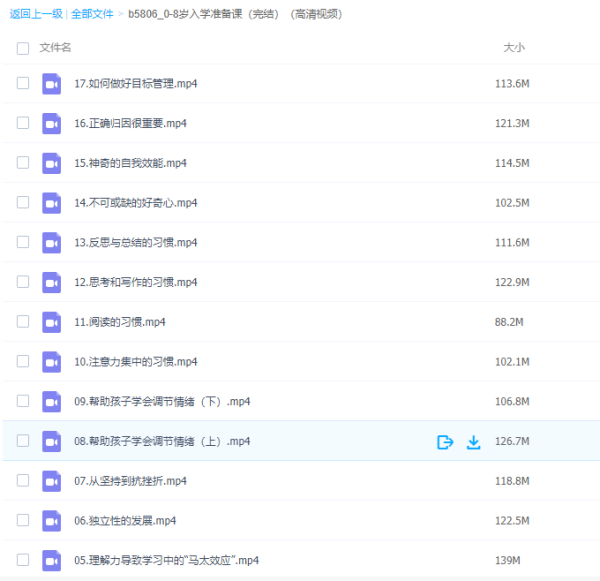Sort by 文件名 column header

[55, 48]
